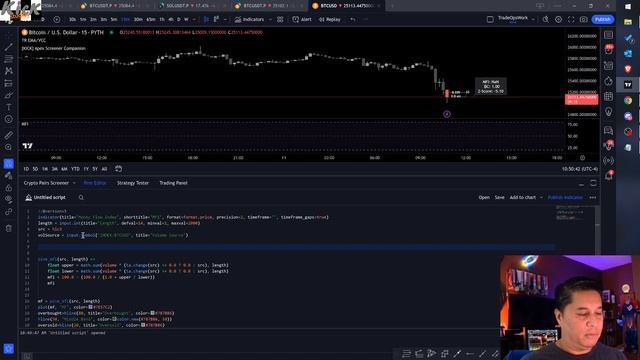Open the Fibonacci/gann tools in left toolbar
The height and width of the screenshot is (360, 640).
(9, 59)
